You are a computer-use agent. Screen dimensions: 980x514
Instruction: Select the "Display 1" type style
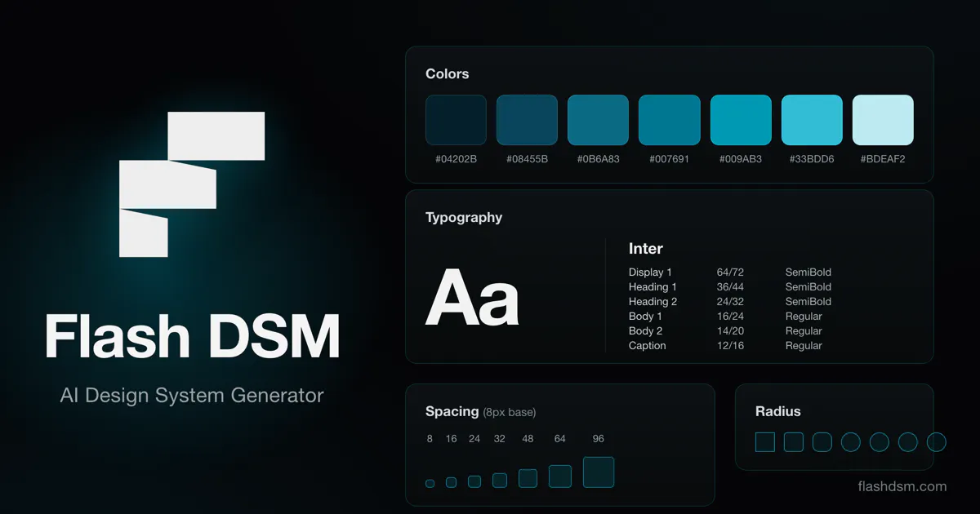click(650, 273)
